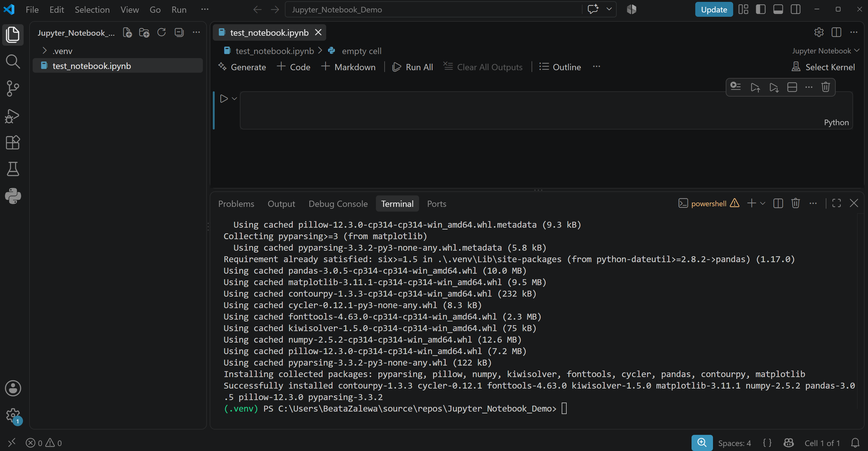The width and height of the screenshot is (868, 451).
Task: Select test_notebook.ipynb in Explorer
Action: [118, 66]
